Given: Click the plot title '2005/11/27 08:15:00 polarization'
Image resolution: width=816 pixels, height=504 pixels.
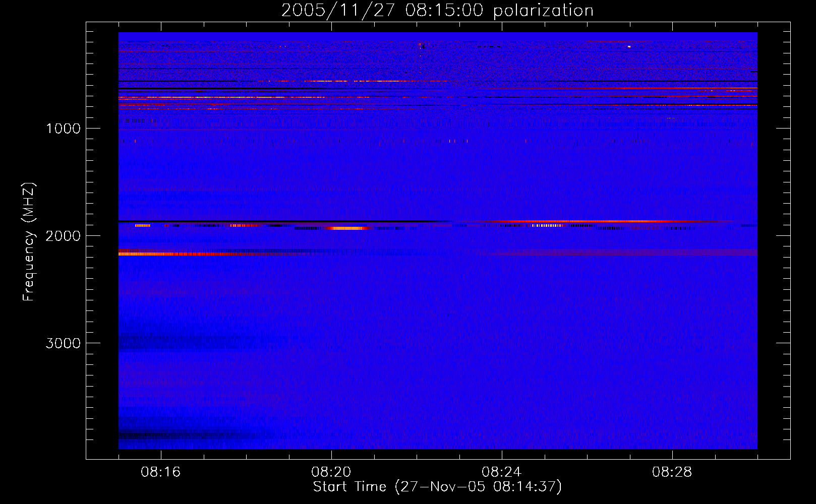Looking at the screenshot, I should pyautogui.click(x=437, y=11).
